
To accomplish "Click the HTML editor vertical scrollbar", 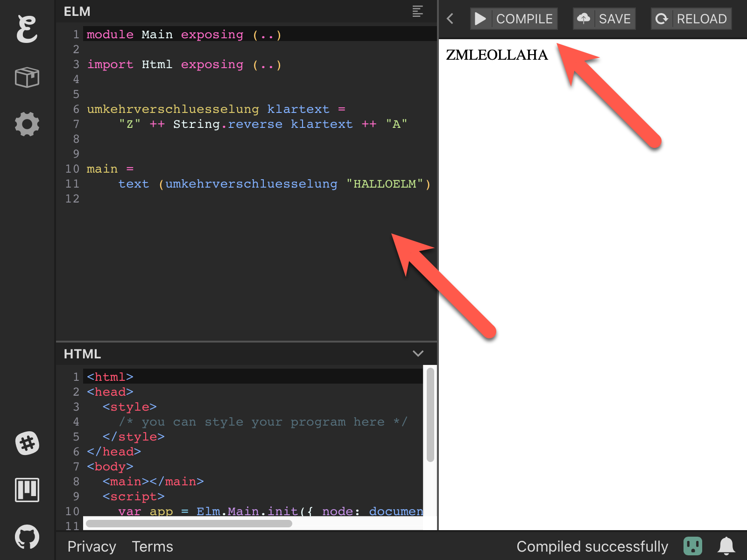I will pos(430,415).
